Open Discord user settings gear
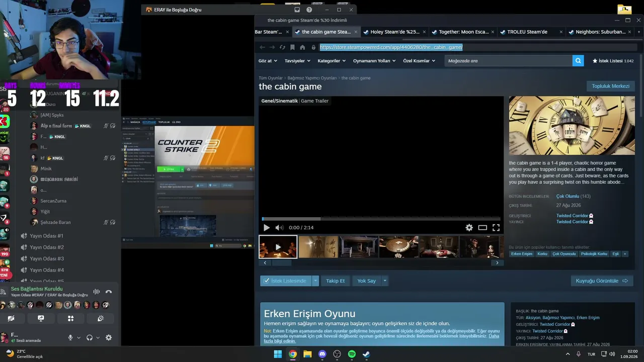This screenshot has height=362, width=644. pos(109,338)
